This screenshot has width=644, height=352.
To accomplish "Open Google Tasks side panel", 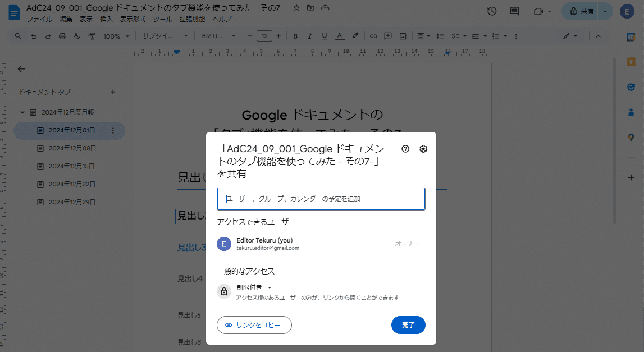I will 631,87.
